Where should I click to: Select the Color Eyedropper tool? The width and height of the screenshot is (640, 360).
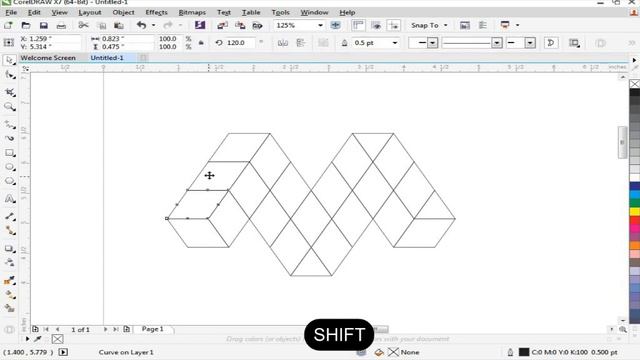coord(9,280)
